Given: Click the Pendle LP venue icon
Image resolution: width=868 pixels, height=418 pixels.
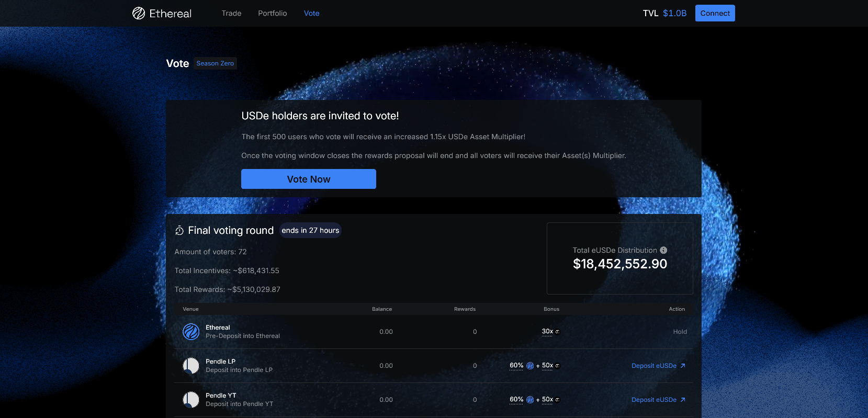Looking at the screenshot, I should click(191, 366).
